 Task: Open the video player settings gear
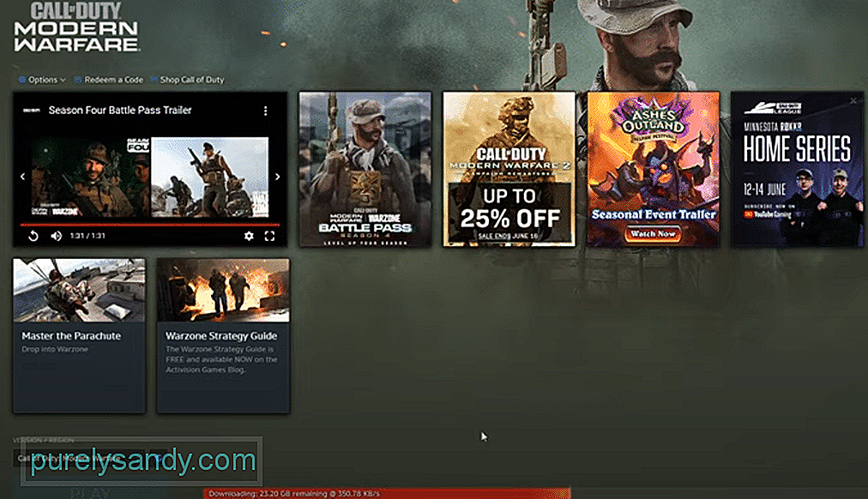click(x=249, y=237)
